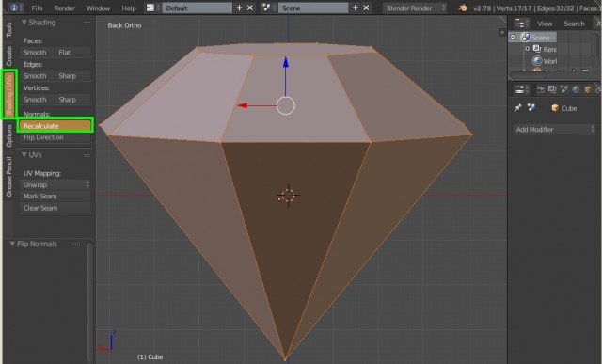The width and height of the screenshot is (602, 364).
Task: Click the 3D cursor in the viewport
Action: [288, 196]
